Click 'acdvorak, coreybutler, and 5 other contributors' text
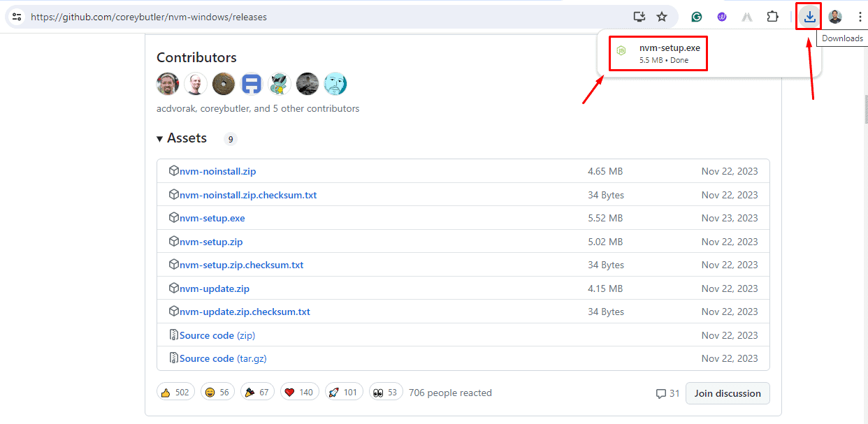The height and width of the screenshot is (424, 868). pos(258,108)
